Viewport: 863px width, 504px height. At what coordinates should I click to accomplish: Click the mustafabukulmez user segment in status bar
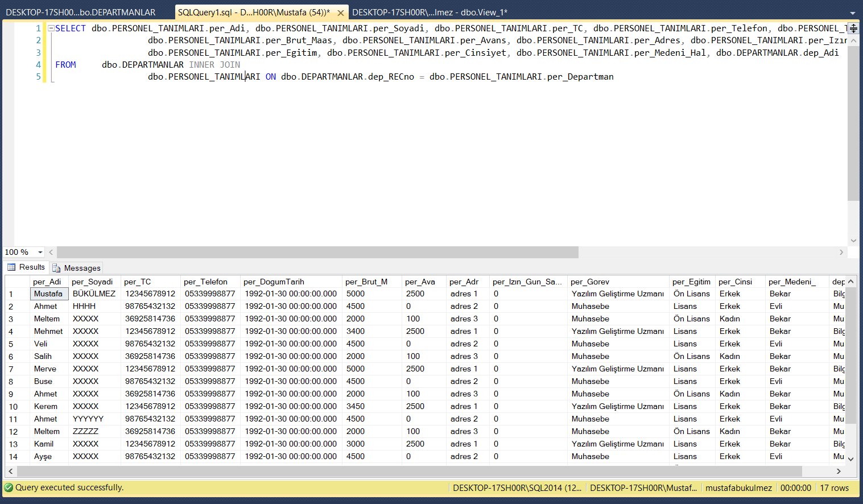(738, 488)
